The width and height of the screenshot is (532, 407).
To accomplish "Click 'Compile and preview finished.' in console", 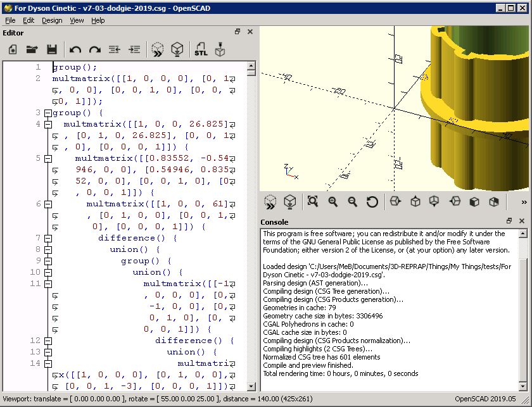I will 308,365.
